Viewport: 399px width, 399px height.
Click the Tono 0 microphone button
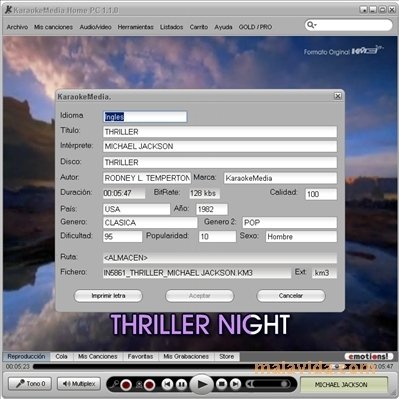(30, 384)
